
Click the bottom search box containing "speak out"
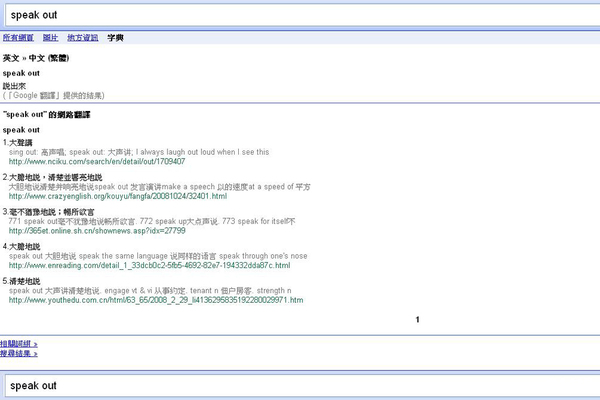[x=302, y=385]
